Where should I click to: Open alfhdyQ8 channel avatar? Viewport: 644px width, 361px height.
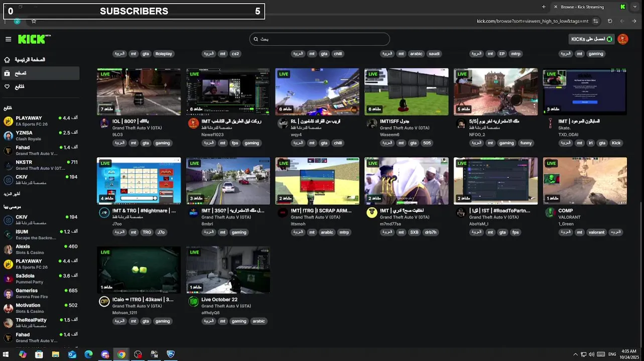[x=193, y=301]
